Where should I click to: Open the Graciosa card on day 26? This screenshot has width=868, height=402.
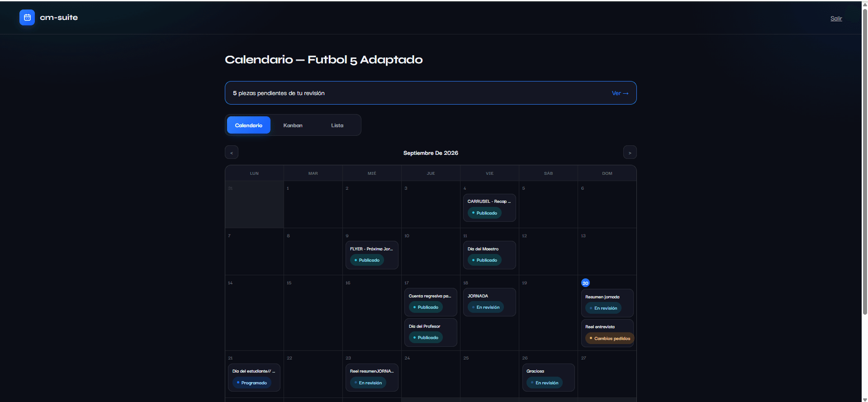[548, 378]
